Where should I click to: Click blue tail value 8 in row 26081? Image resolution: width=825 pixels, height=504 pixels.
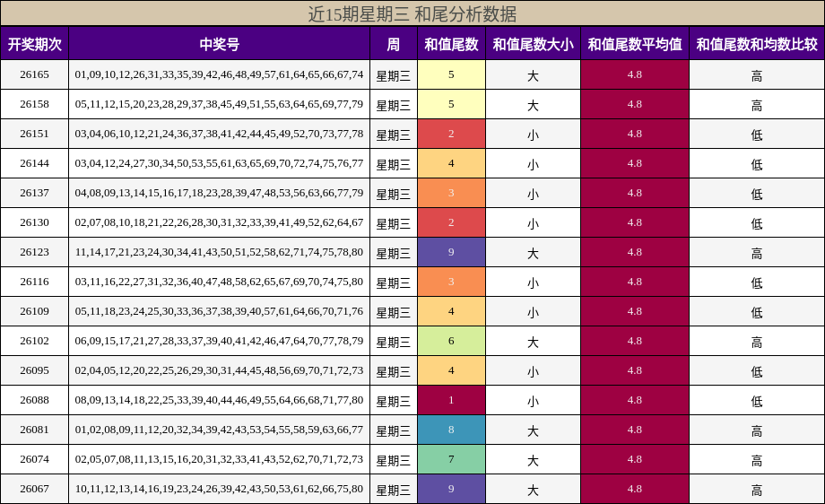(451, 430)
